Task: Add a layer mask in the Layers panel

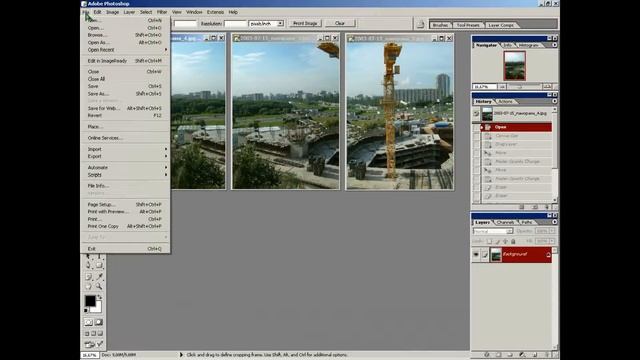Action: coord(498,355)
